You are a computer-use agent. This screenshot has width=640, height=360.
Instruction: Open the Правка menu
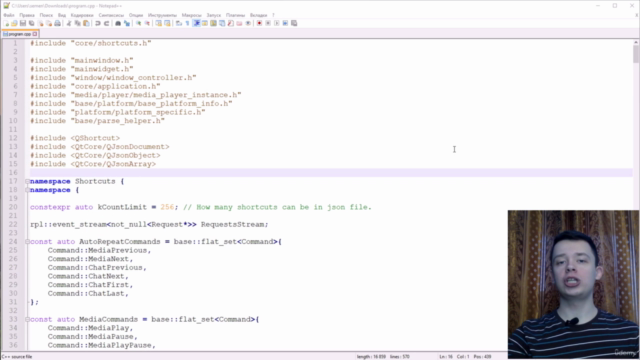click(27, 15)
